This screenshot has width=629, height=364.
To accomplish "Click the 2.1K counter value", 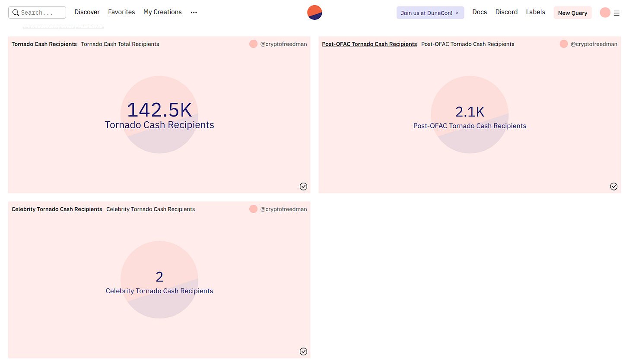I will point(470,112).
